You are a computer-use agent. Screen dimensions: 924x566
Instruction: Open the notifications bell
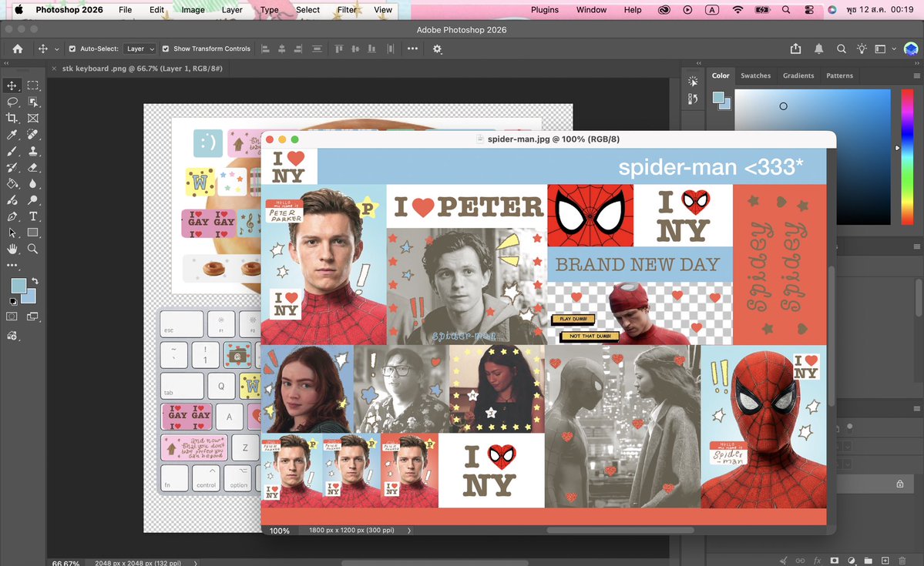point(818,49)
